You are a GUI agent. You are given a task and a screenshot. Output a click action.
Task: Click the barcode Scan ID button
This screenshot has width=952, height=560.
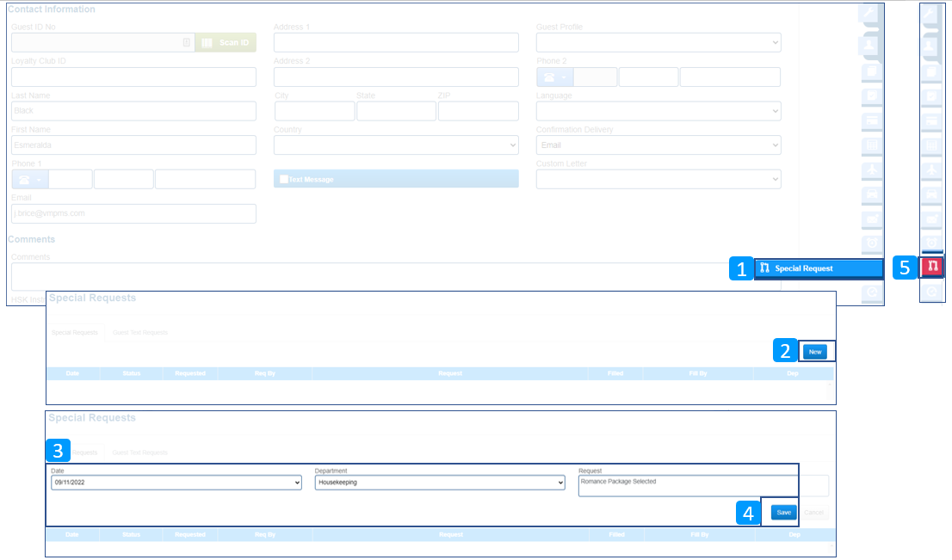[226, 42]
